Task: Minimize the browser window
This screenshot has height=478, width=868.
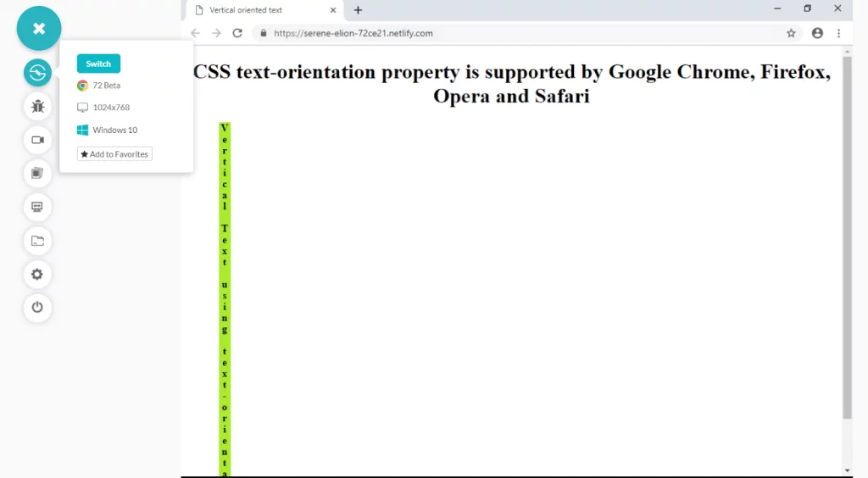Action: (777, 8)
